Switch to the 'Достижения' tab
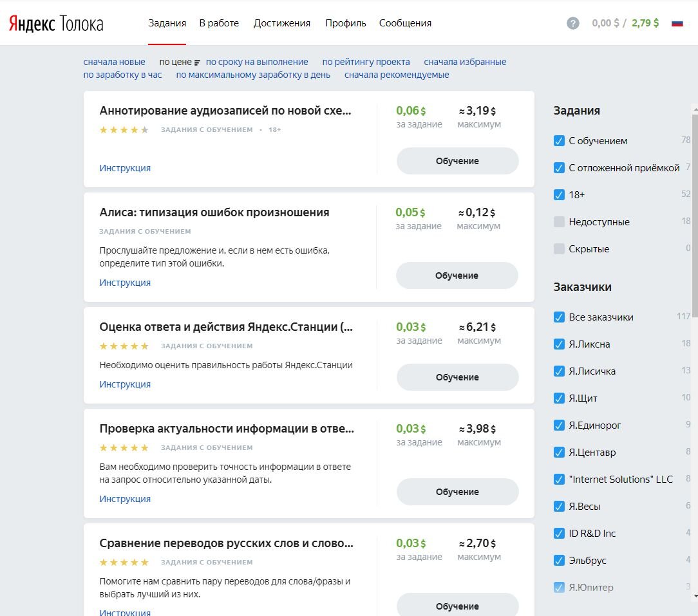The image size is (698, 616). pos(282,23)
